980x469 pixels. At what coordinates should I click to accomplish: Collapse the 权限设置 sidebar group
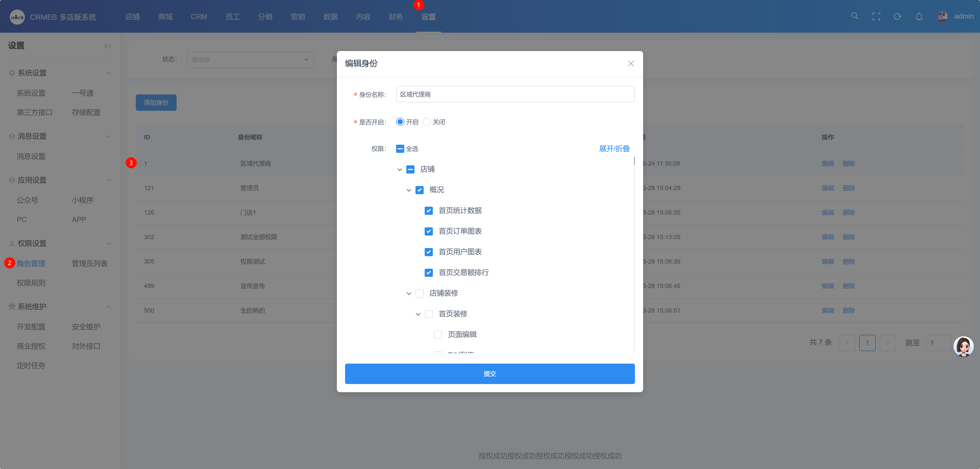(109, 243)
